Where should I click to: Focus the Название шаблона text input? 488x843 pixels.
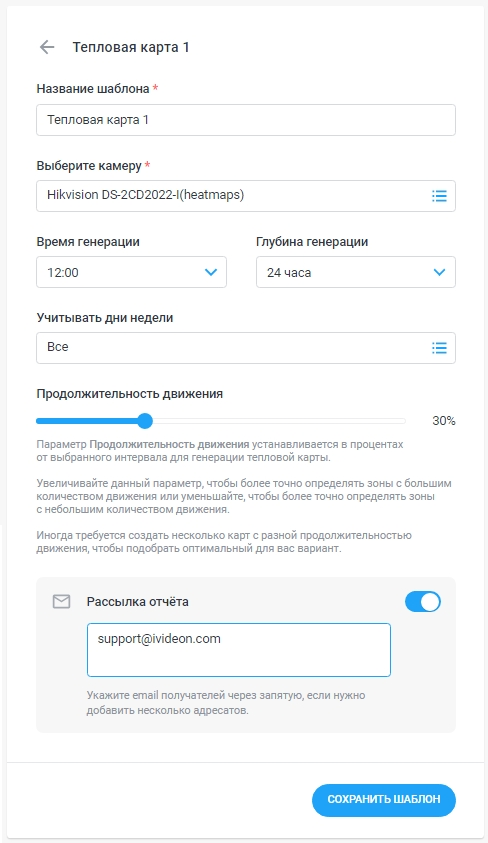(x=246, y=120)
